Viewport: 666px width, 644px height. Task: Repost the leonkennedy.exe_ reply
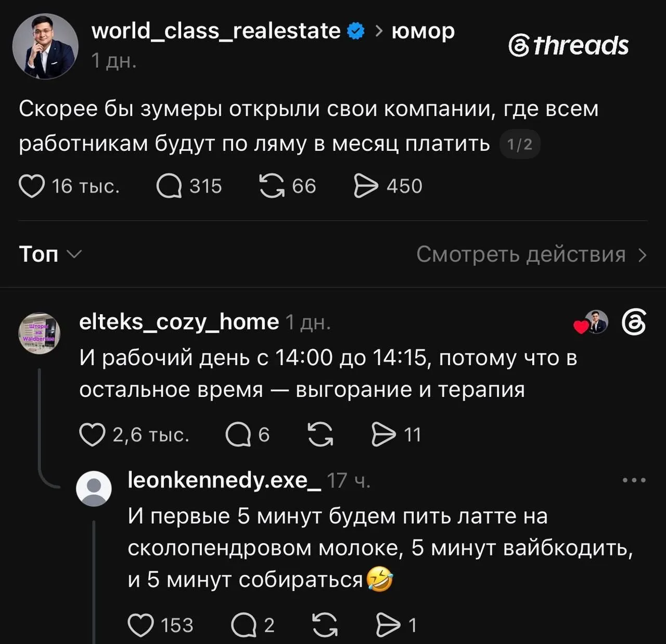(325, 625)
